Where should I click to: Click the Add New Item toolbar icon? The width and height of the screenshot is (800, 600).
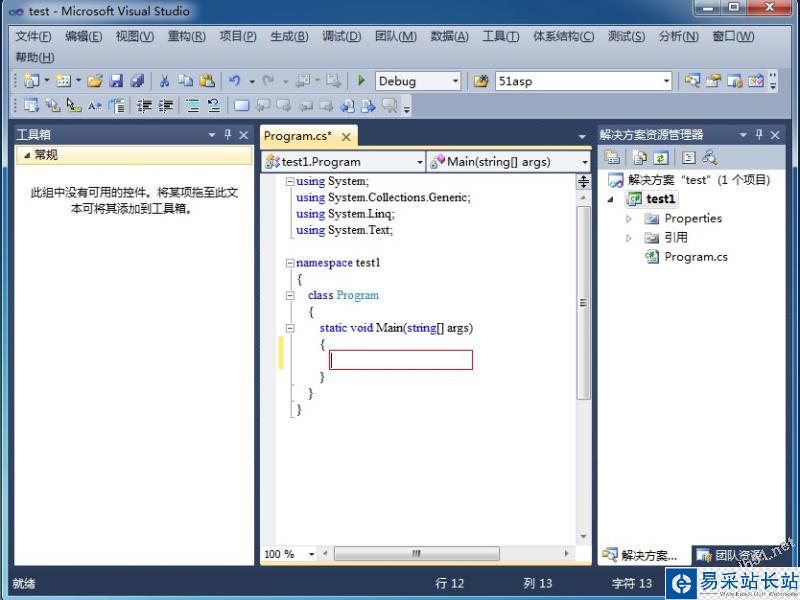[63, 81]
